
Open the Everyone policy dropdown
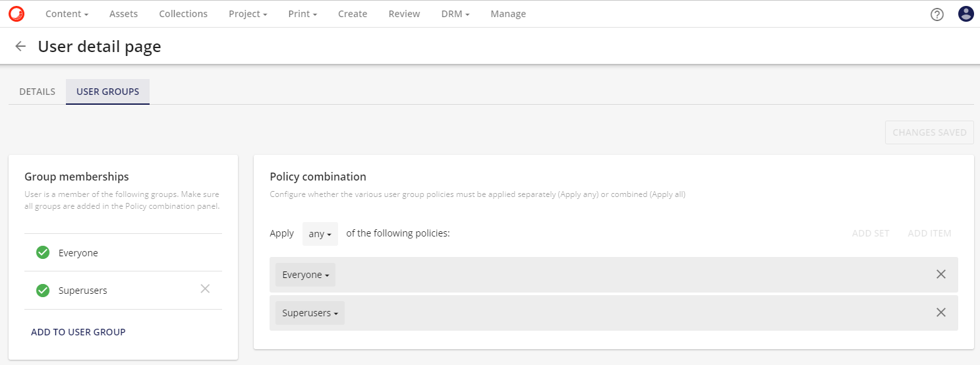click(x=305, y=275)
